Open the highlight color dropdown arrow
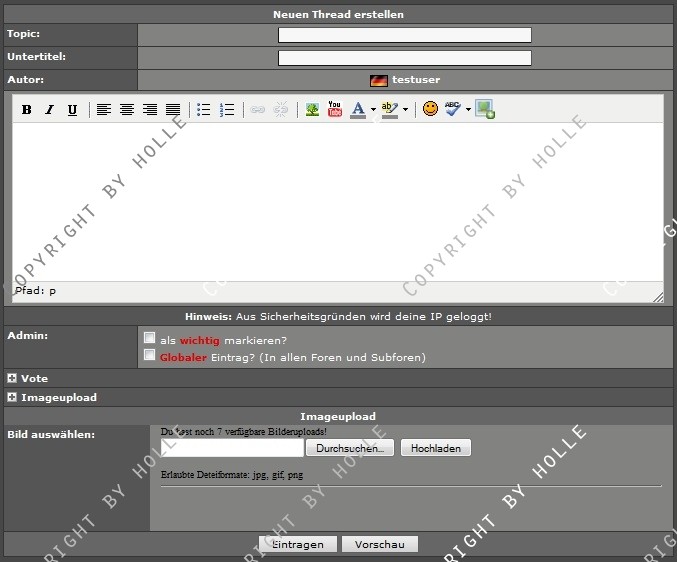The height and width of the screenshot is (562, 677). coord(405,110)
